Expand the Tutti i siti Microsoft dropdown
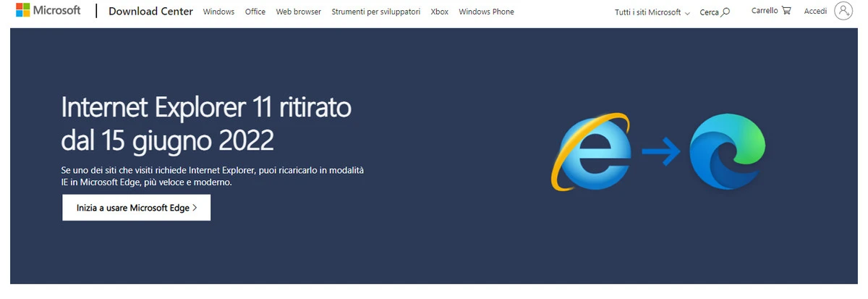 652,12
